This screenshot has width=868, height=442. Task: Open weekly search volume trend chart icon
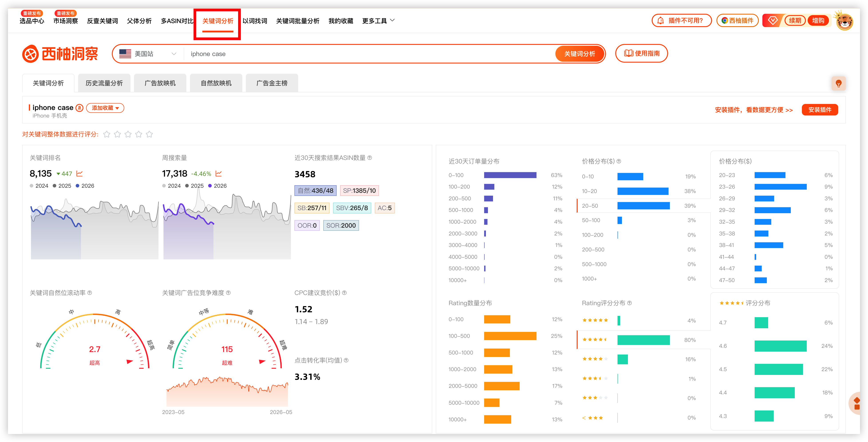219,173
